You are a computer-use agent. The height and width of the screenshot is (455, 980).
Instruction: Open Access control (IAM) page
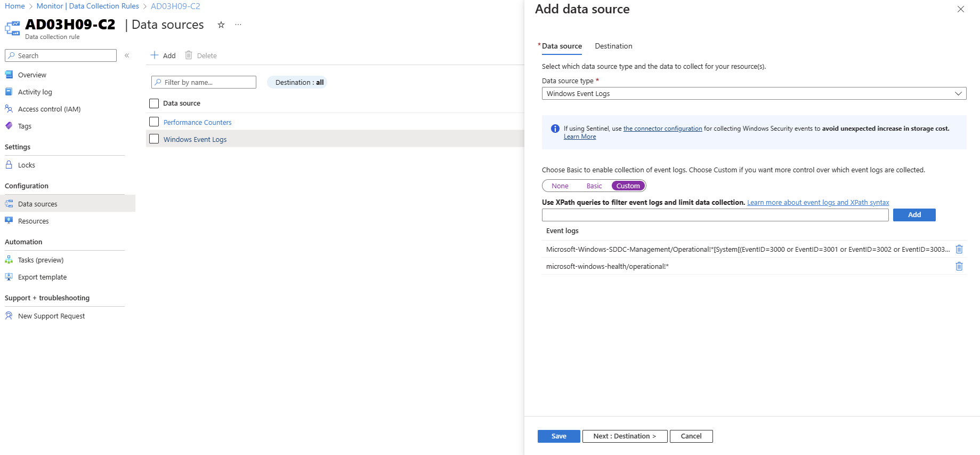pos(50,109)
